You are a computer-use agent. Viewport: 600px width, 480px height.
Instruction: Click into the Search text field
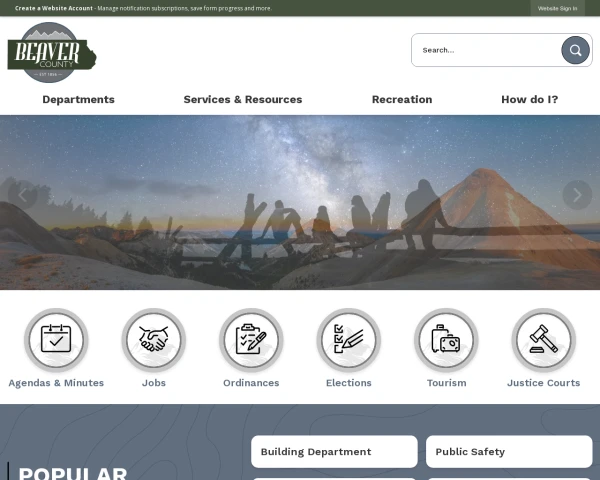pyautogui.click(x=485, y=50)
